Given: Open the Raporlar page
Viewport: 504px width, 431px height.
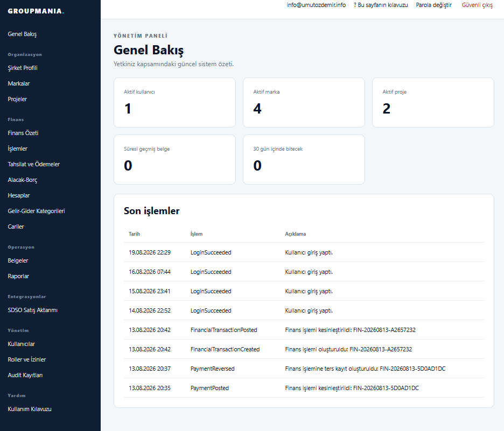Looking at the screenshot, I should click(x=18, y=276).
